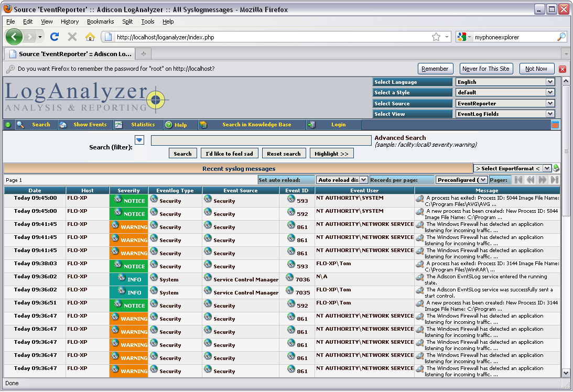573x392 pixels.
Task: Open the Records per page dropdown
Action: (x=461, y=180)
